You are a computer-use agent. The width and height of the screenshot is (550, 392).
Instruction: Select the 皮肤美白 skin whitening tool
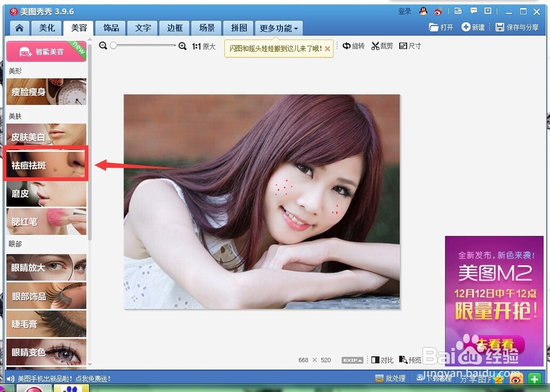click(46, 135)
